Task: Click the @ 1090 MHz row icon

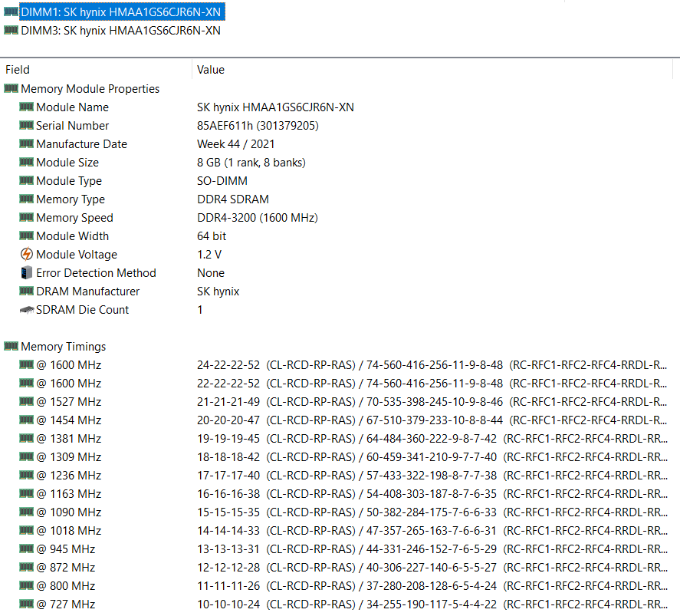Action: pyautogui.click(x=27, y=512)
